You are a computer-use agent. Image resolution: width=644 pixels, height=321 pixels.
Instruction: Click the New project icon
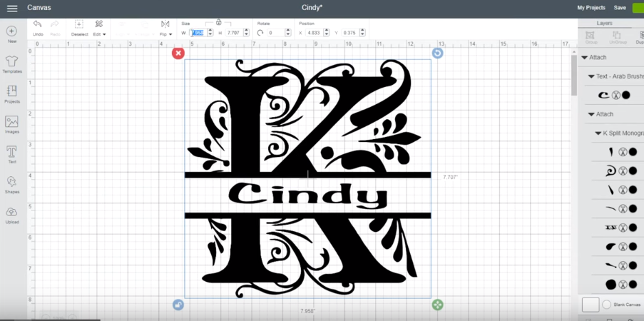coord(11,31)
